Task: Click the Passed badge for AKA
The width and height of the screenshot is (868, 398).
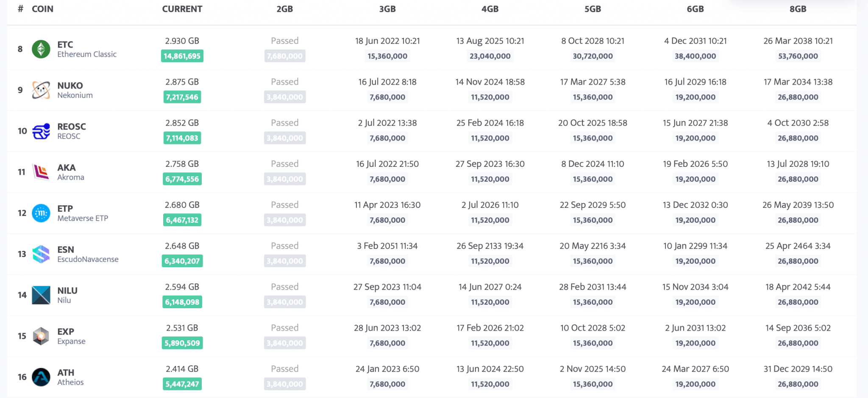Action: [x=284, y=163]
